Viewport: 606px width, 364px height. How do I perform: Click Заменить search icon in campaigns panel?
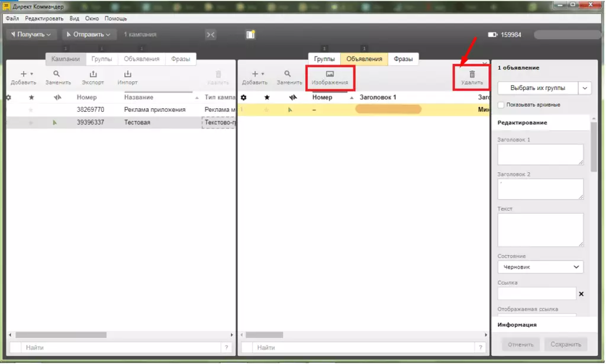click(56, 74)
